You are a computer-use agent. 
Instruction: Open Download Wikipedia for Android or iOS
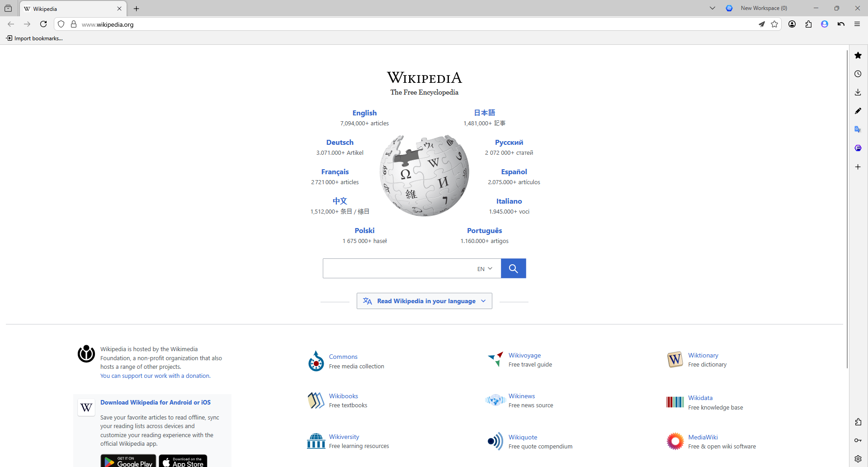(x=156, y=403)
